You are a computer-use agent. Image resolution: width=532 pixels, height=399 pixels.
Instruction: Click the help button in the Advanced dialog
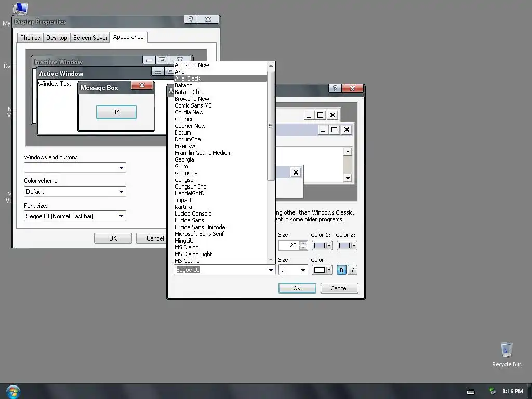pyautogui.click(x=335, y=88)
